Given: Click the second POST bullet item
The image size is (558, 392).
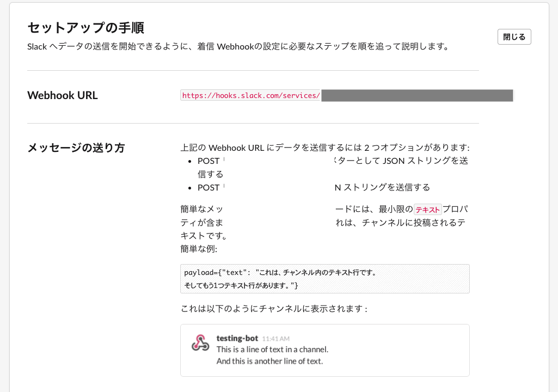Looking at the screenshot, I should [x=210, y=187].
